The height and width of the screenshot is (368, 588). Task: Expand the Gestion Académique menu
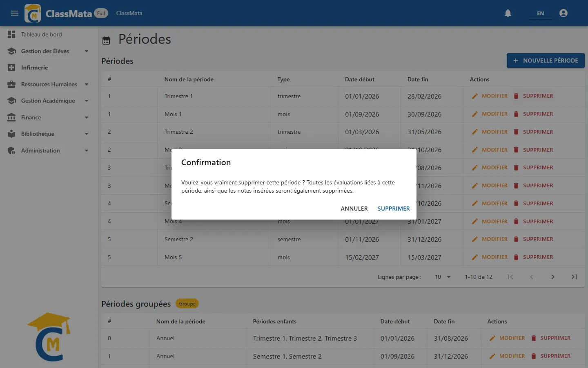tap(87, 101)
